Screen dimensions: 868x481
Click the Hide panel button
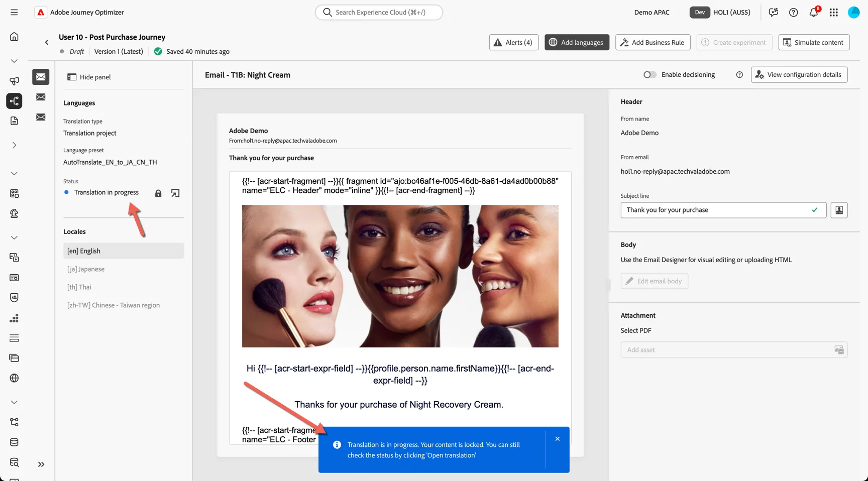click(89, 77)
